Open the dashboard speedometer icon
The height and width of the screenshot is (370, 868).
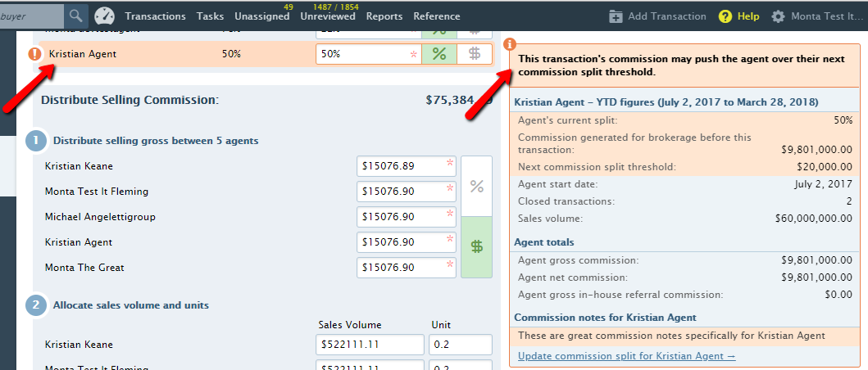(x=104, y=16)
